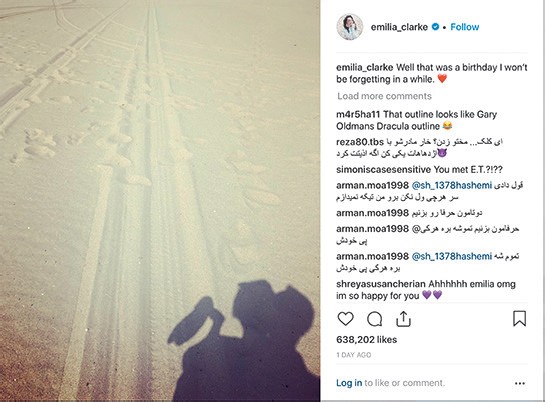Share post via upload arrow icon
Image resolution: width=545 pixels, height=402 pixels.
[403, 319]
